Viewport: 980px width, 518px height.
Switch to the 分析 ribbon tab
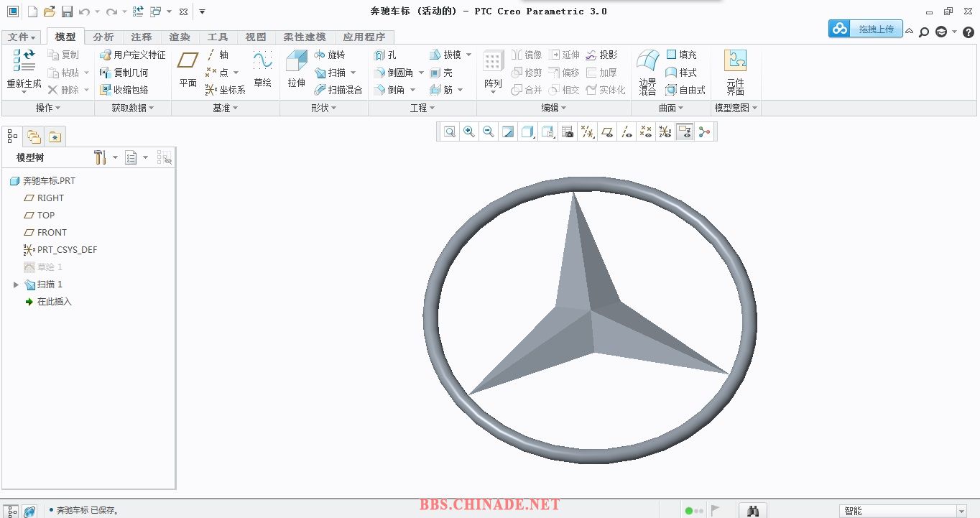point(103,37)
